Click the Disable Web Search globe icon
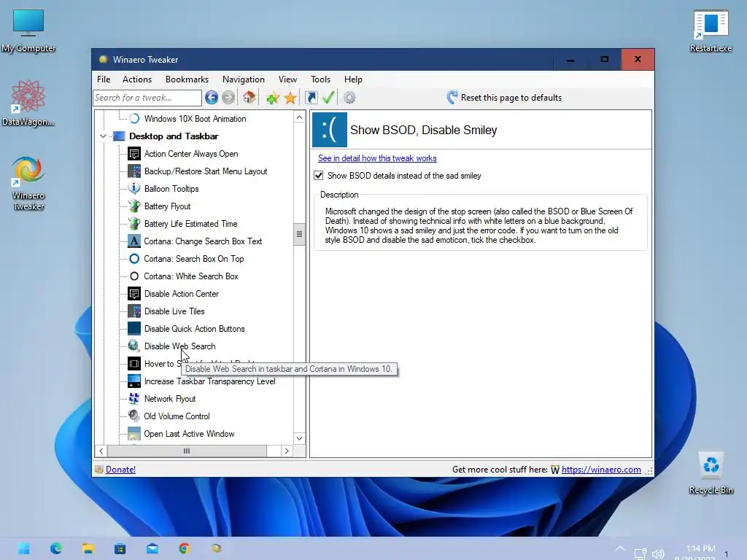This screenshot has height=560, width=747. point(134,346)
